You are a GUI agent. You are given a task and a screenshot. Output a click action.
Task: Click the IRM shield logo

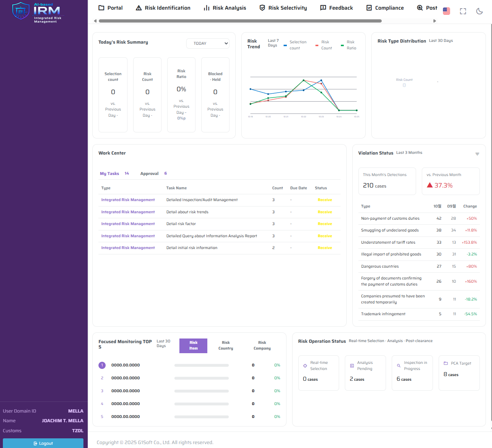(x=21, y=11)
